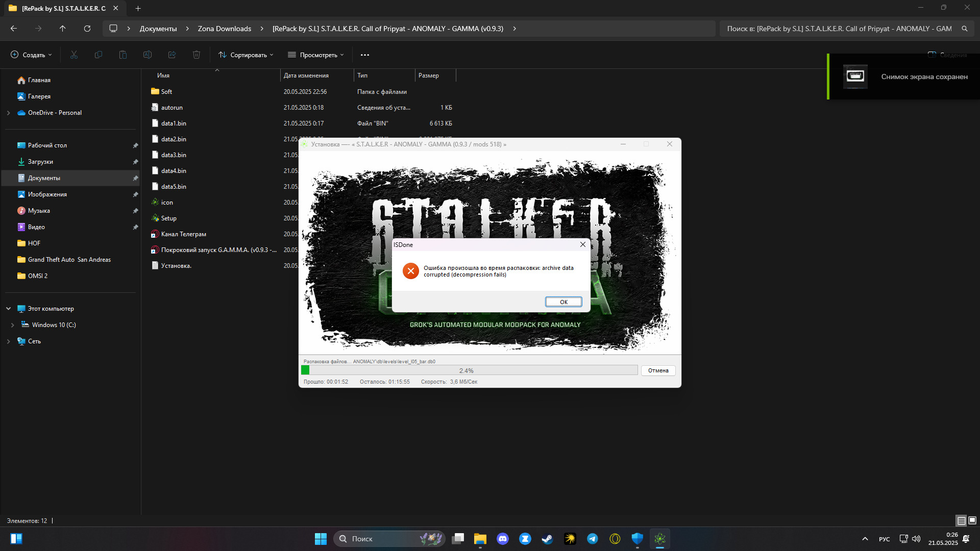Click the Zona Downloads breadcrumb
Viewport: 980px width, 551px height.
(225, 29)
